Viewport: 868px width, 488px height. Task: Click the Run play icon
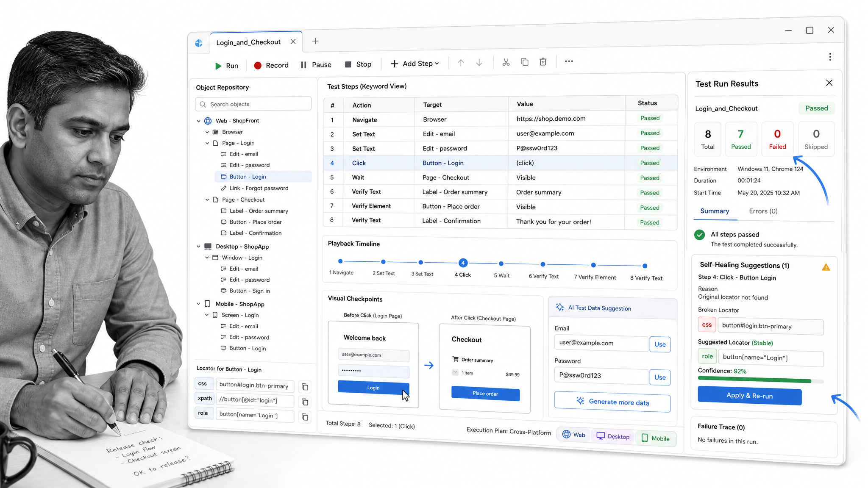click(218, 66)
